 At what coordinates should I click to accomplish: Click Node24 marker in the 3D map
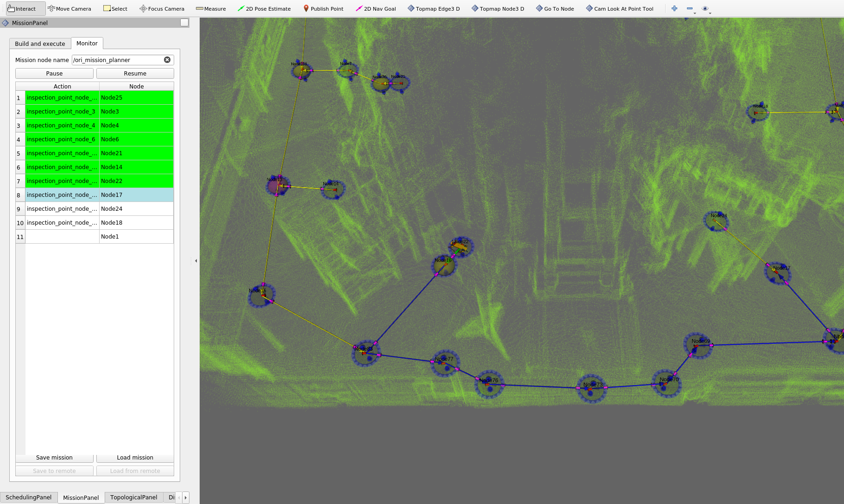point(716,221)
